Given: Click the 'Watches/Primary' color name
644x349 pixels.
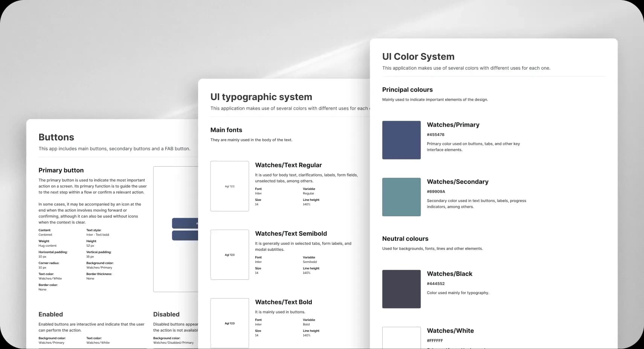Looking at the screenshot, I should click(x=453, y=124).
